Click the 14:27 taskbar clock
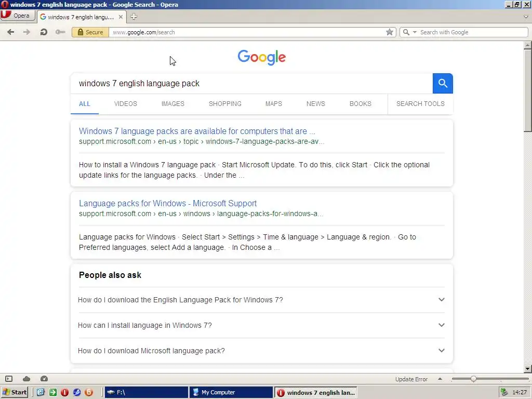 coord(520,392)
